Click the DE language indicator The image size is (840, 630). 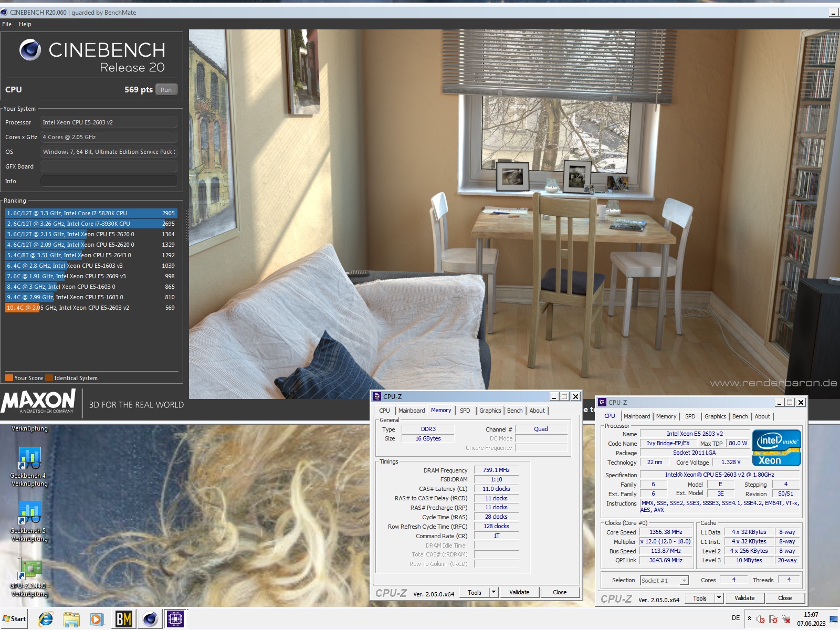(736, 618)
